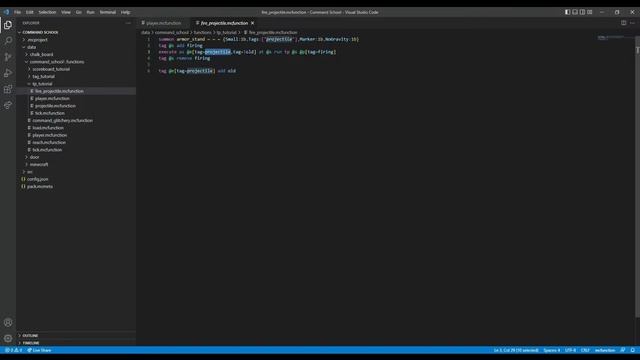
Task: Open the View menu
Action: [66, 12]
